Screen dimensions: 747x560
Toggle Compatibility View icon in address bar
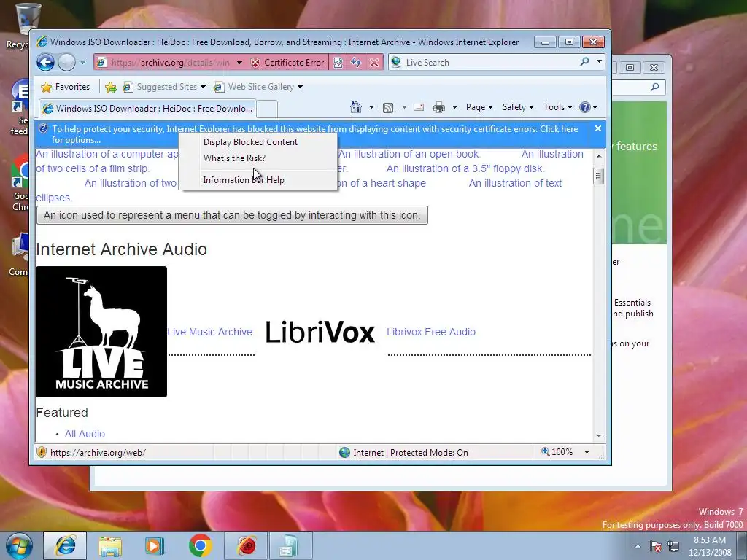[338, 63]
